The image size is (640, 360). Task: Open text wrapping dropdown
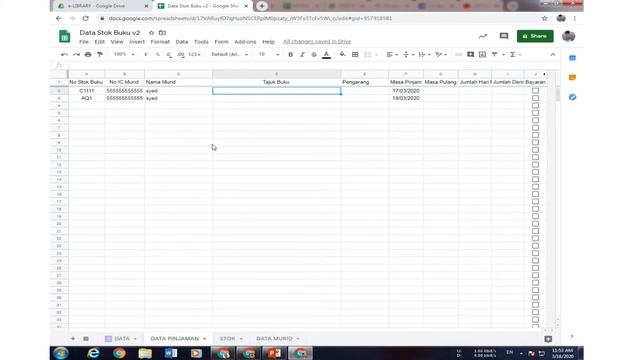(424, 54)
